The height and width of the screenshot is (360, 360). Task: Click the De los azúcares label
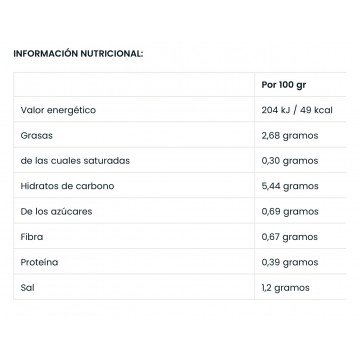click(x=56, y=211)
